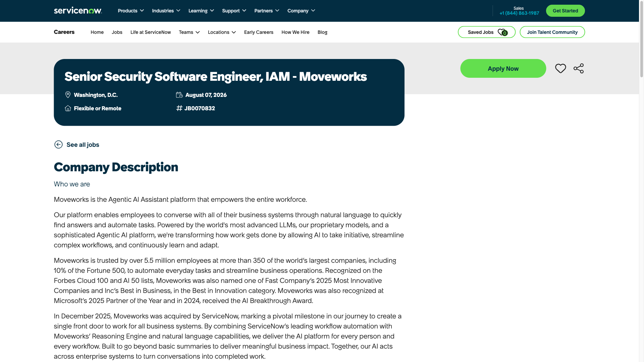Viewport: 644px width, 362px height.
Task: Click the back arrow circle icon
Action: (x=58, y=144)
